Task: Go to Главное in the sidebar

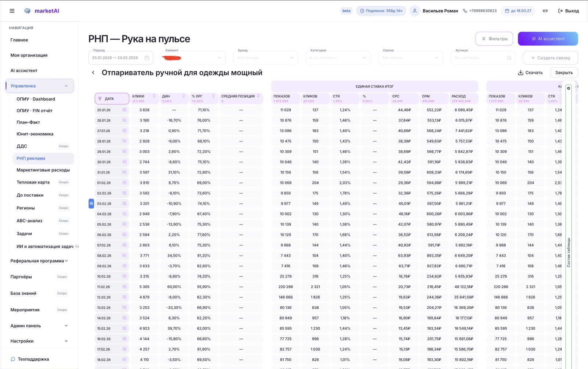Action: (19, 40)
